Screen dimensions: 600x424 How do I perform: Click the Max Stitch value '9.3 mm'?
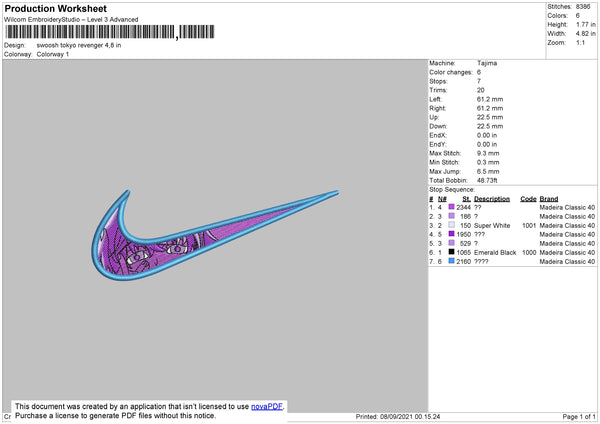click(488, 153)
